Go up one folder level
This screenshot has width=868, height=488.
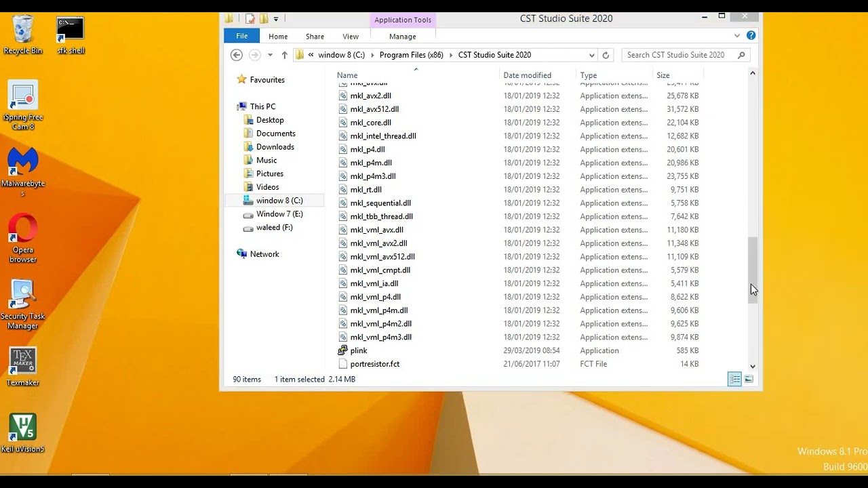[x=284, y=55]
